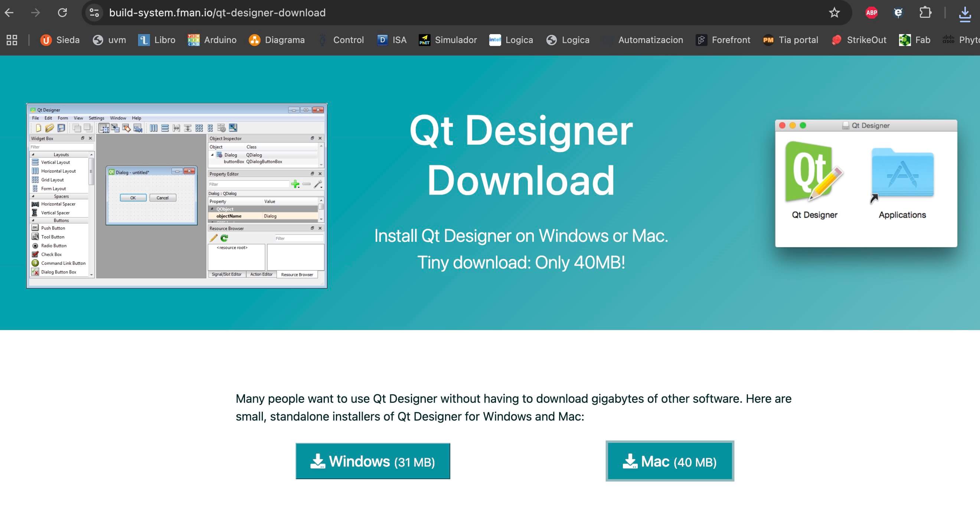Open the Sieda bookmark
This screenshot has width=980, height=517.
[60, 40]
